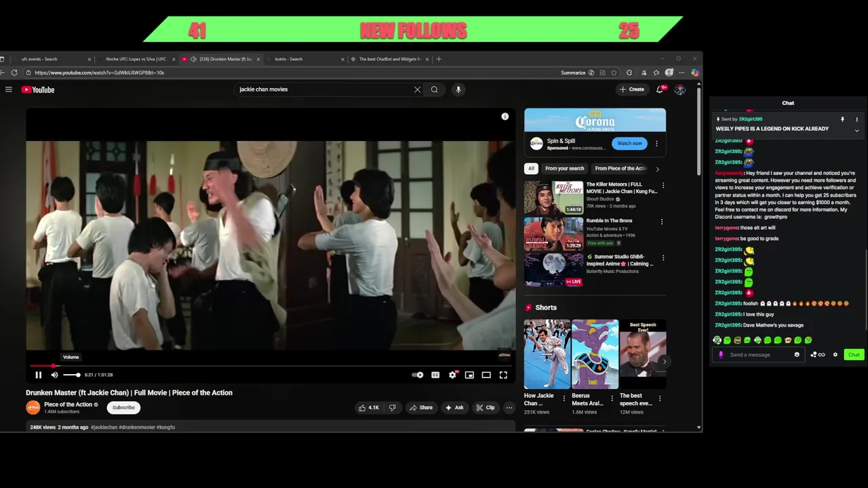
Task: Toggle the autoplay switch in the player
Action: coord(418,375)
